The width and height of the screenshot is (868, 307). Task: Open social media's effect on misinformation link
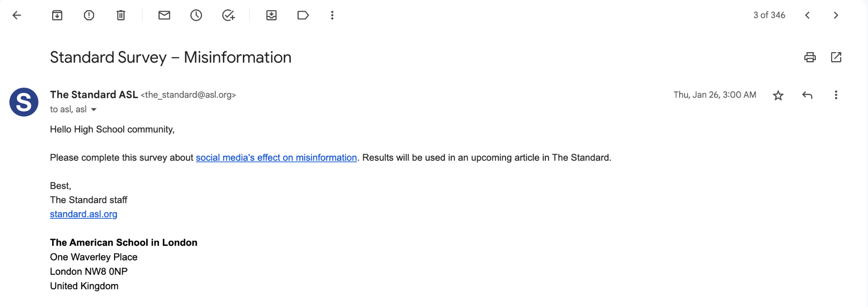click(x=276, y=158)
